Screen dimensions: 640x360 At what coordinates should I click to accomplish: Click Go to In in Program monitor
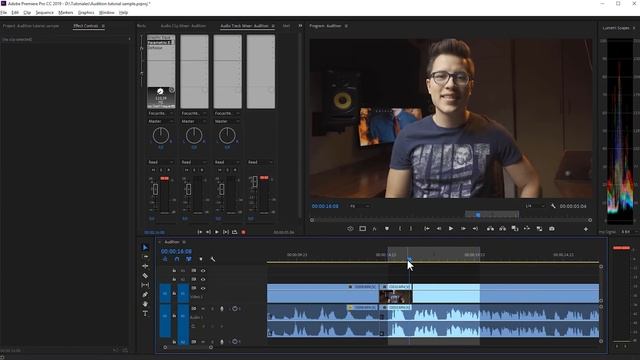[x=427, y=229]
